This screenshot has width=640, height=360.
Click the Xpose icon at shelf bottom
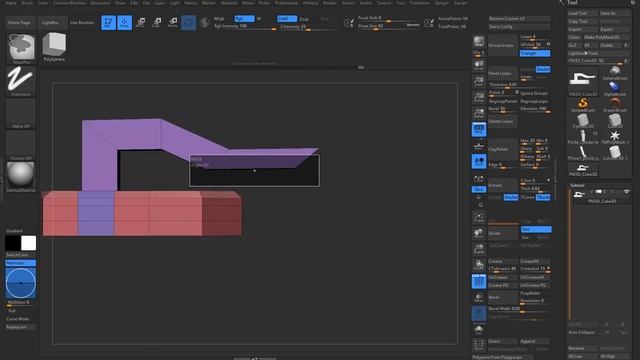click(x=479, y=345)
